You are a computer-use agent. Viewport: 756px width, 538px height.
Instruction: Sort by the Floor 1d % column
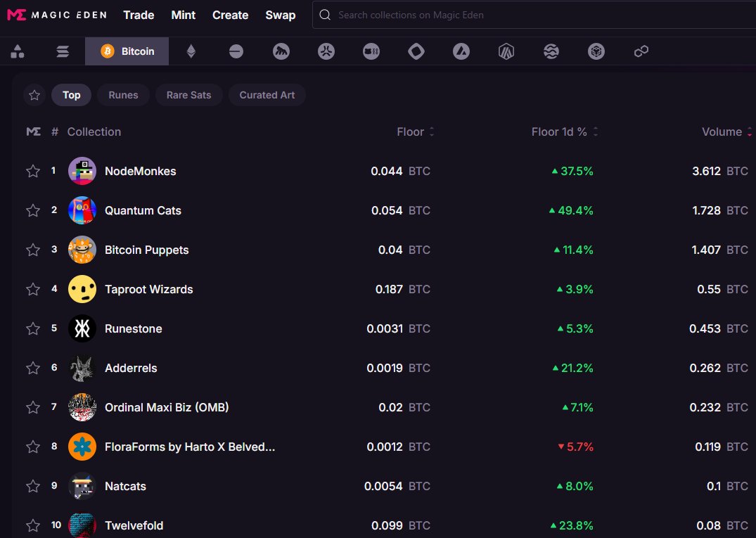tap(565, 132)
